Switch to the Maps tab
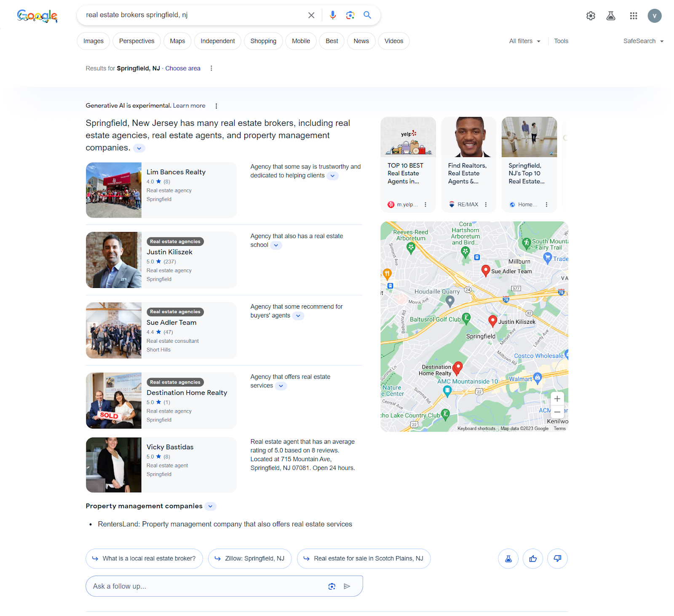The height and width of the screenshot is (616, 674). click(177, 41)
